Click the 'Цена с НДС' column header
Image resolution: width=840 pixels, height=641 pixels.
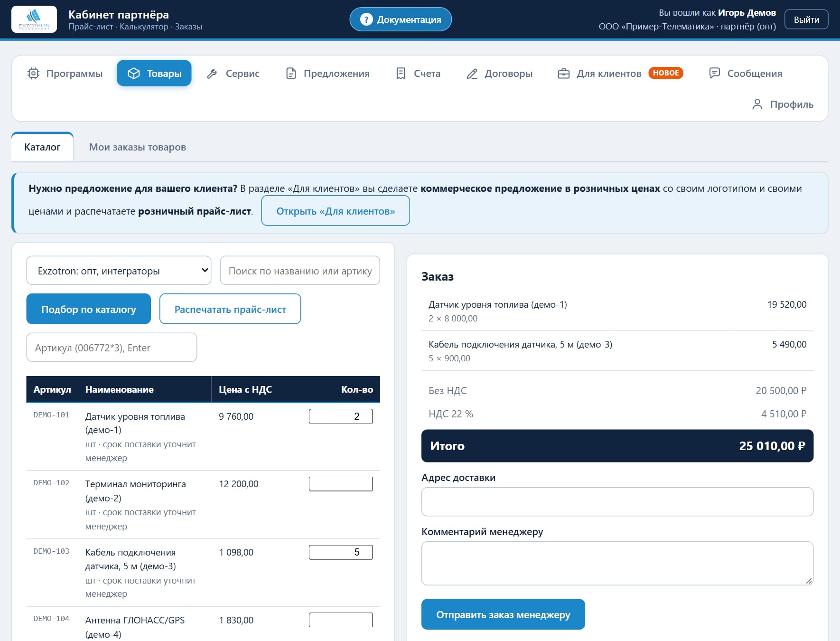click(x=245, y=389)
